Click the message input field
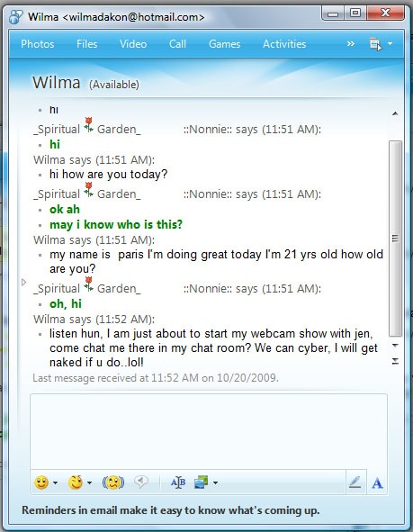The height and width of the screenshot is (532, 413). tap(209, 431)
